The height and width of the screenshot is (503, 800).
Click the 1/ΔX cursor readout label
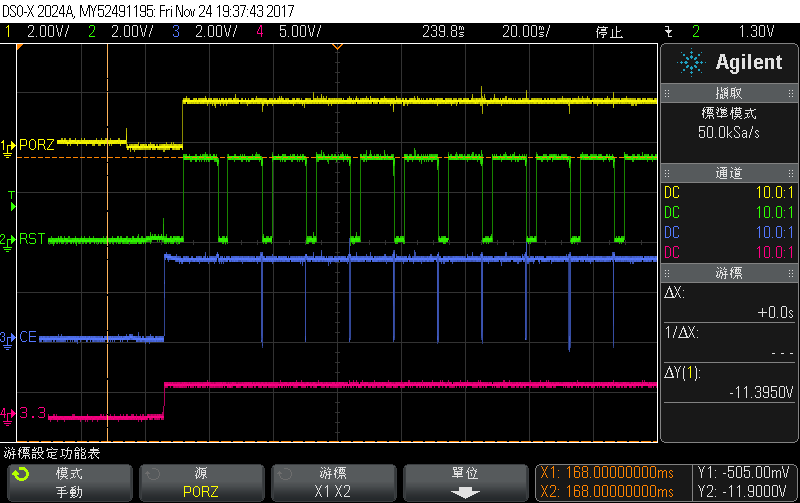click(x=682, y=333)
